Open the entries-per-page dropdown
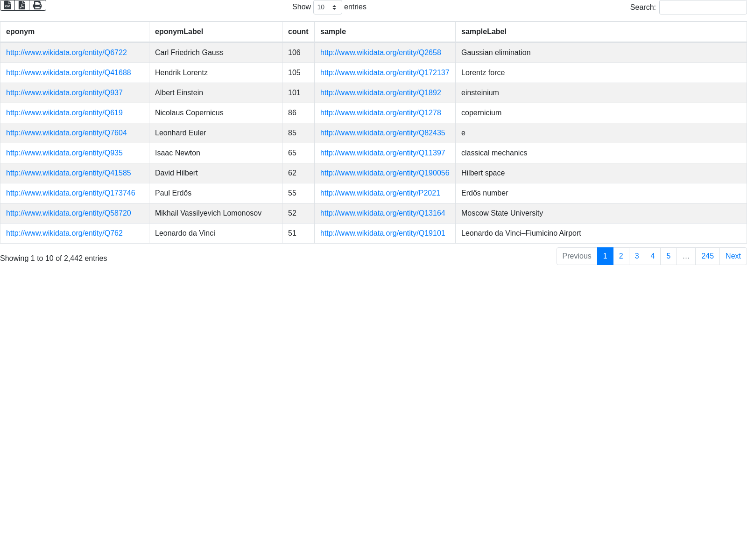 327,7
